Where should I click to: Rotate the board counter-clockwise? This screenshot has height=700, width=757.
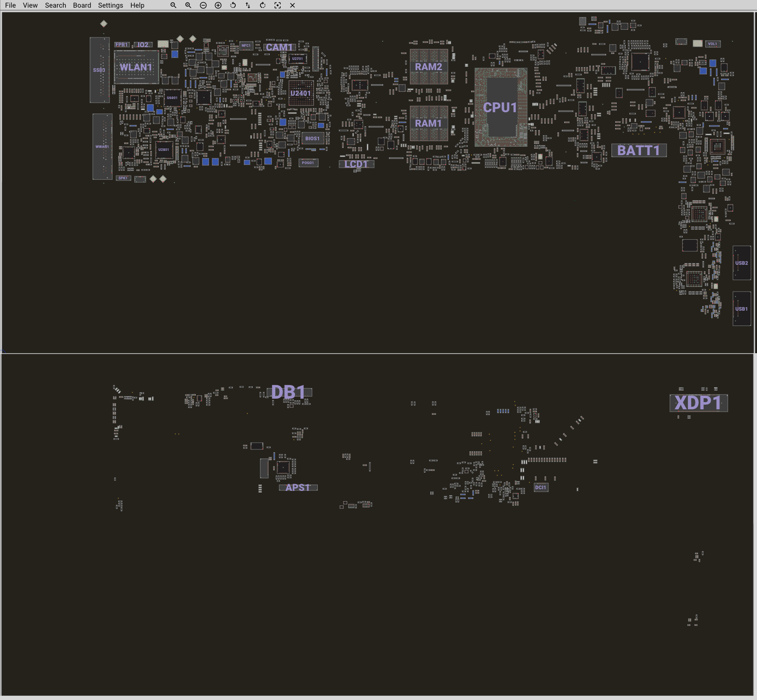(233, 6)
